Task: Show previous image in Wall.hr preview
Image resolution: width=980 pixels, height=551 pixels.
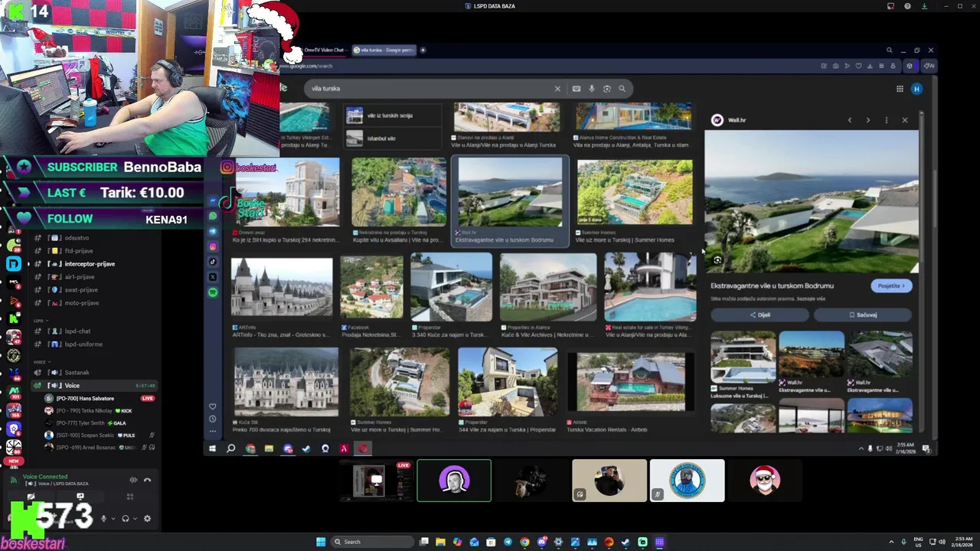Action: pos(849,120)
